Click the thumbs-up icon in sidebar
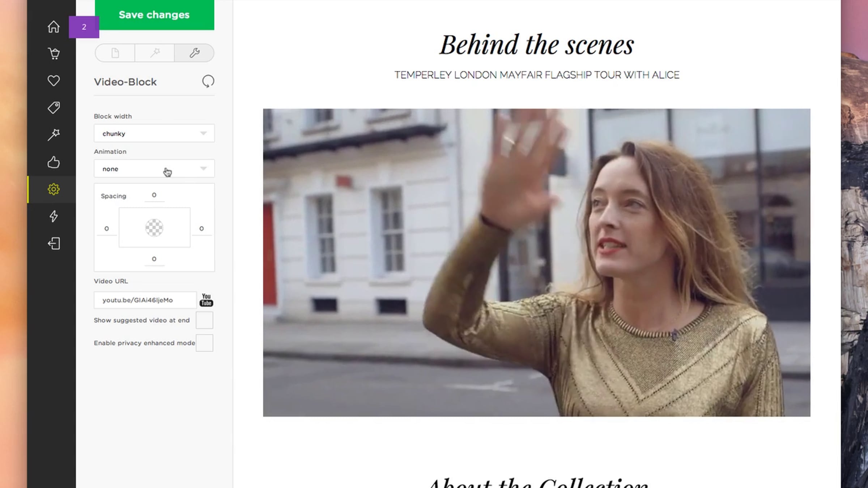This screenshot has width=868, height=488. 54,162
